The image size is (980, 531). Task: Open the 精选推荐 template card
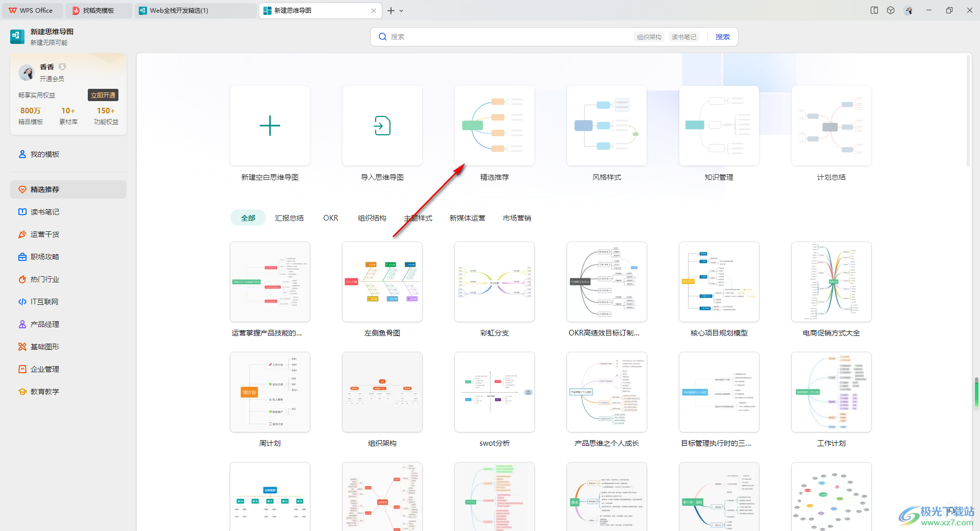point(495,126)
